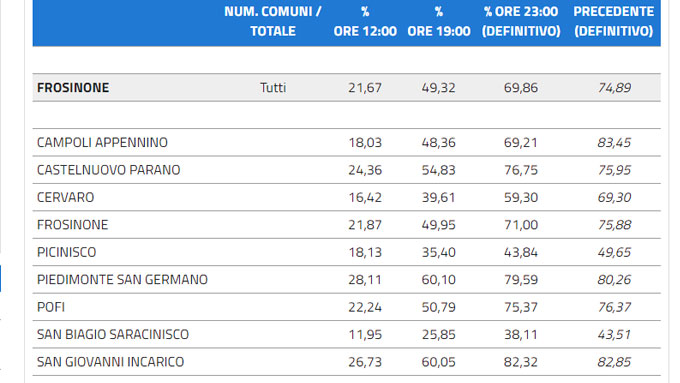Click Picinisco's 43,84 turnout cell
Screen dimensions: 680x383
[521, 252]
